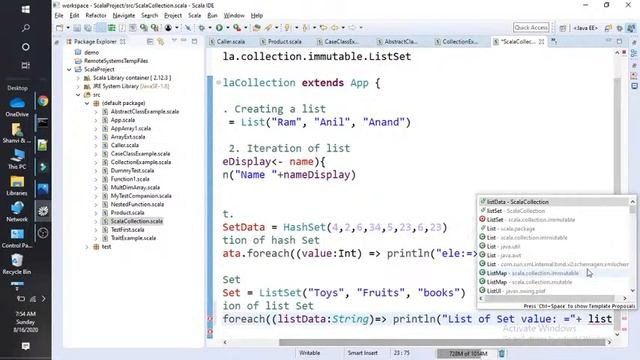The height and width of the screenshot is (360, 640).
Task: Open Chrome from the Windows taskbar
Action: click(x=43, y=101)
